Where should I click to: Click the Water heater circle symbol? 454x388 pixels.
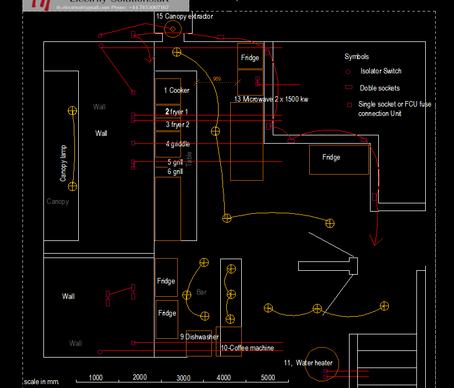coord(322,364)
